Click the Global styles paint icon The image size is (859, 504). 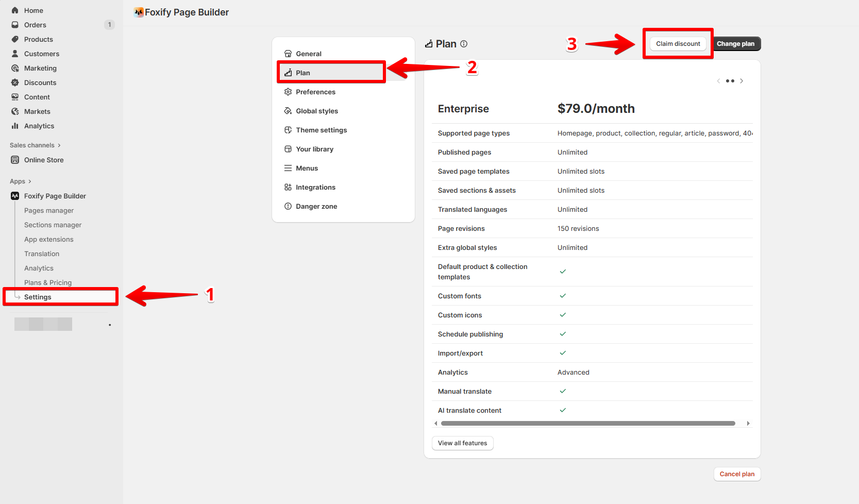[288, 111]
